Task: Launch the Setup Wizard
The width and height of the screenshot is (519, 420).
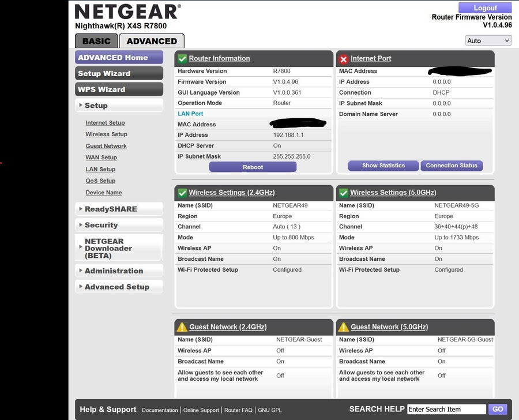Action: point(119,73)
